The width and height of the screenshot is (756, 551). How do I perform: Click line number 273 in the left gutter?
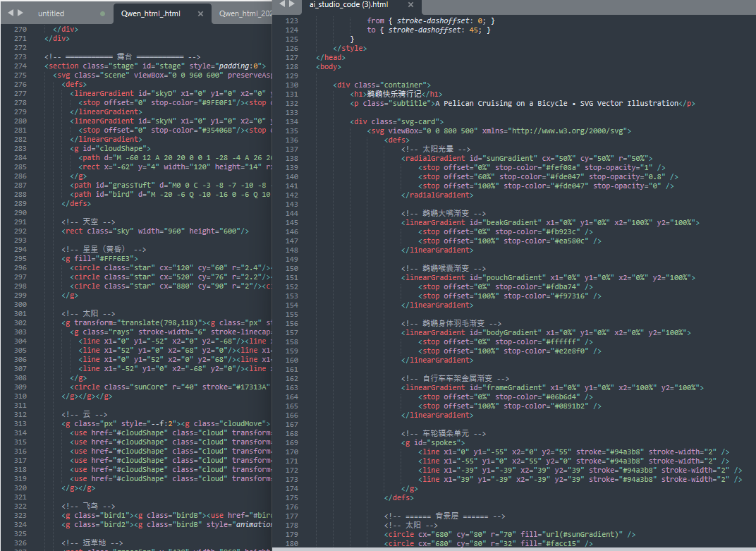20,56
